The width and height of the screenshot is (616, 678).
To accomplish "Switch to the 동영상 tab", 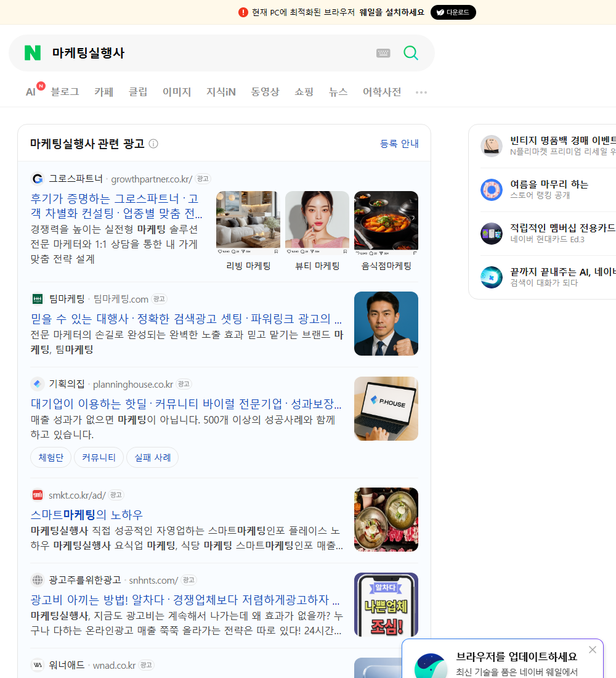I will pos(265,92).
